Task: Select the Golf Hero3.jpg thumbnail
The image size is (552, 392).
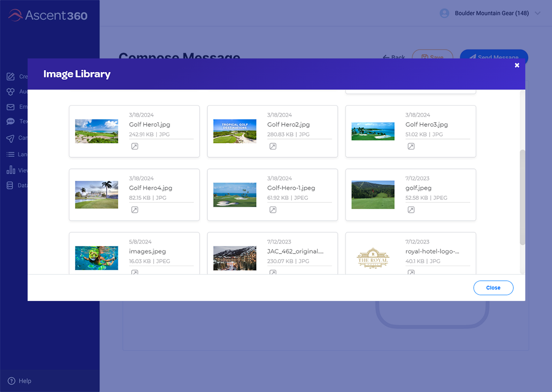Action: (x=373, y=131)
